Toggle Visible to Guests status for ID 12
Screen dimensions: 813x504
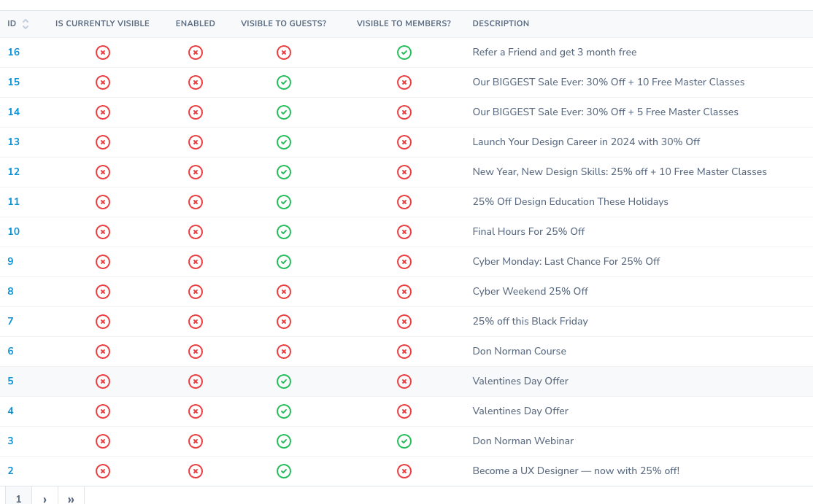click(x=284, y=172)
